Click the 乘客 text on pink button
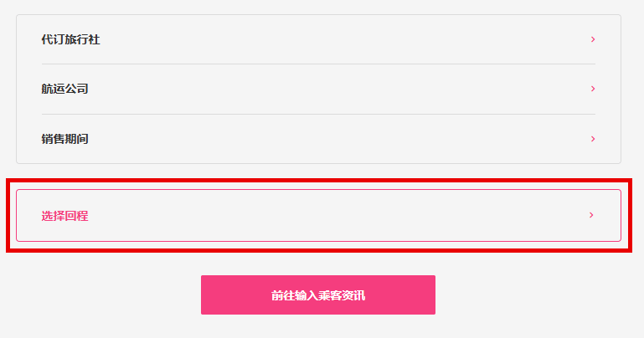This screenshot has height=338, width=644. coord(330,295)
